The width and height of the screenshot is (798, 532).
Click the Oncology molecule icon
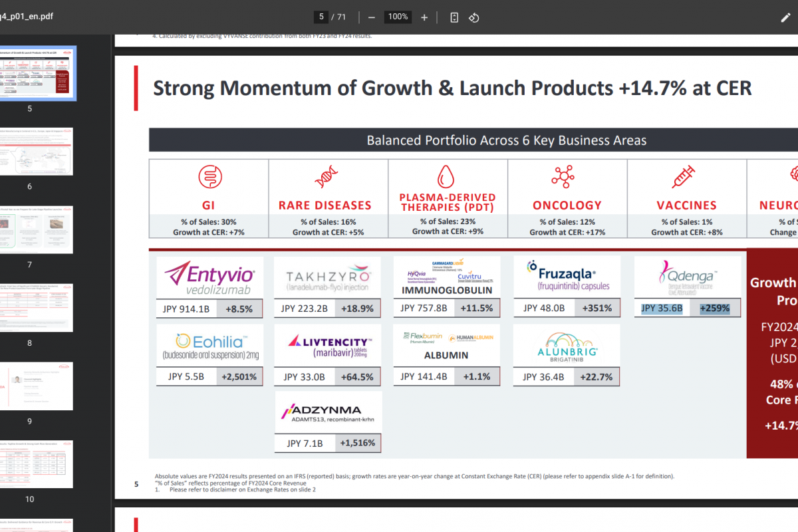coord(563,177)
